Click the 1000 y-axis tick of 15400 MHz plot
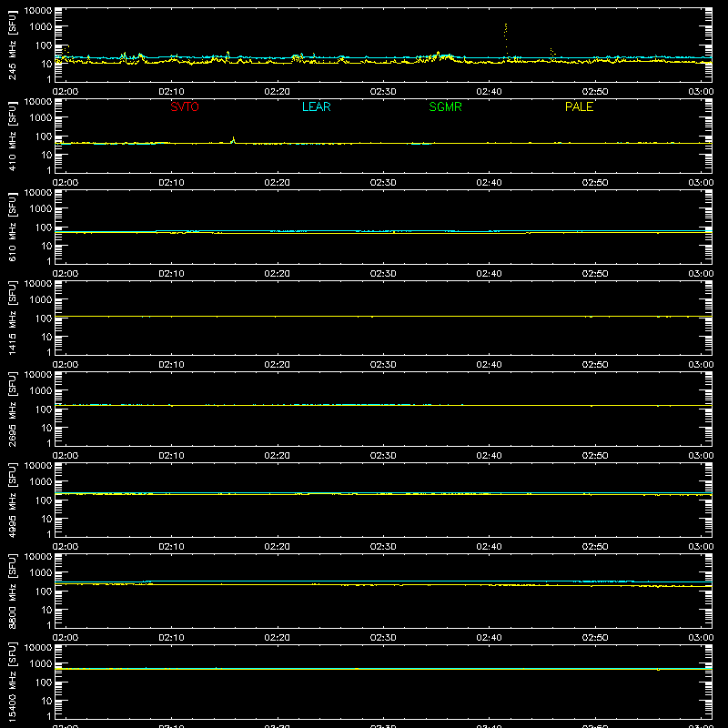 (x=41, y=664)
